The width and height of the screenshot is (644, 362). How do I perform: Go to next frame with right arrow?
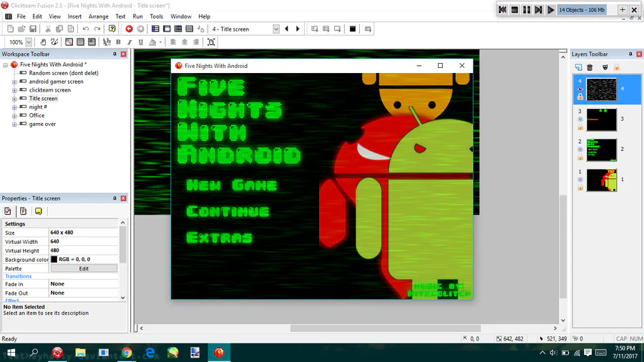[x=298, y=29]
